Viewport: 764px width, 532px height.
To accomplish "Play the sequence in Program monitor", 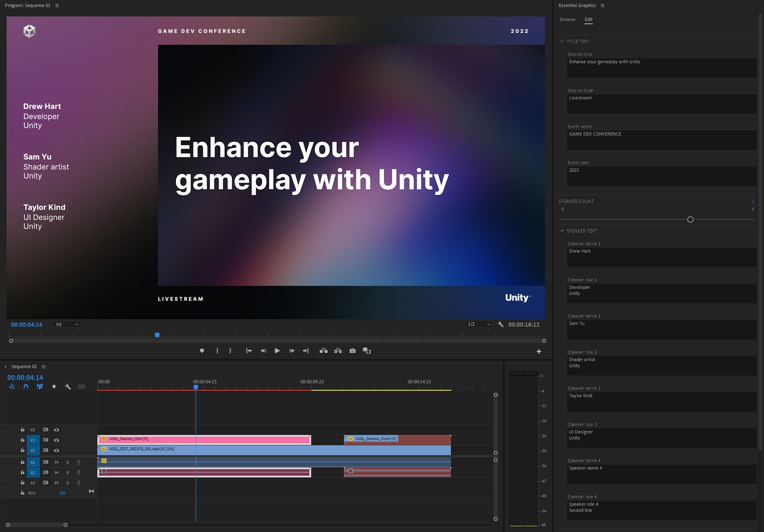I will (x=277, y=351).
